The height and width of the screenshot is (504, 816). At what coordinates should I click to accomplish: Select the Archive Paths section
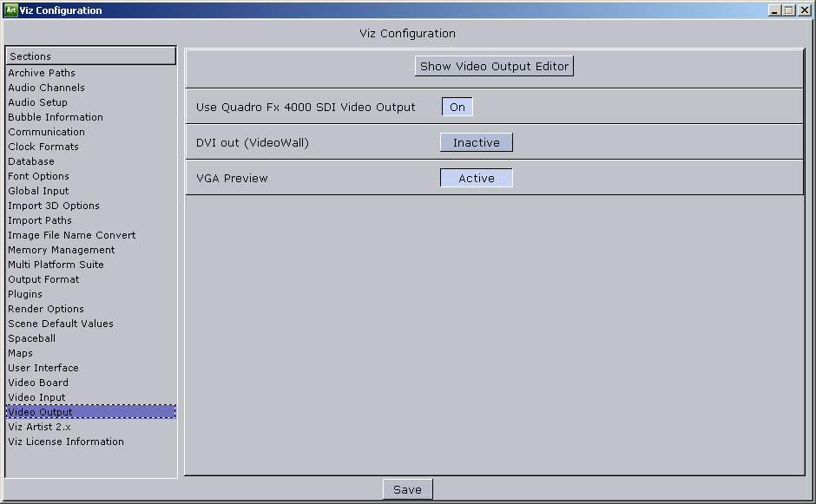40,73
